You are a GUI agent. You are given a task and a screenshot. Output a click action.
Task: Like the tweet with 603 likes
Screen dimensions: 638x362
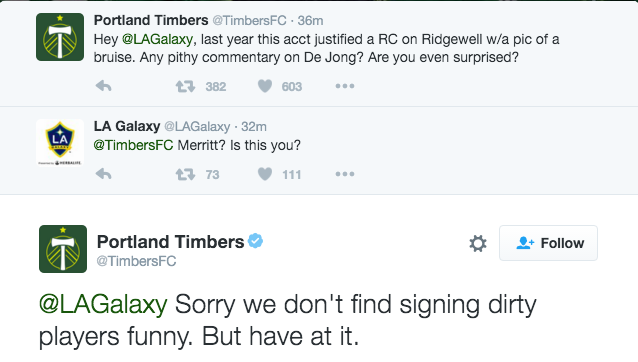[x=265, y=86]
